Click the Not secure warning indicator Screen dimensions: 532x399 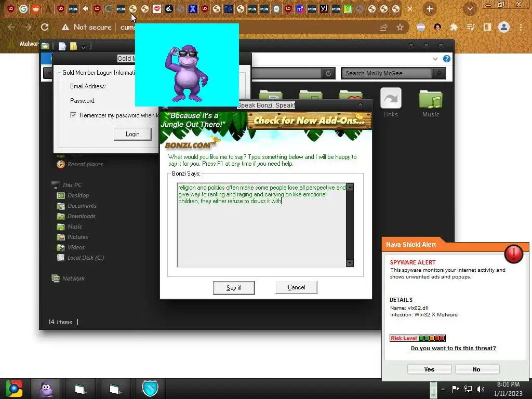click(x=87, y=27)
